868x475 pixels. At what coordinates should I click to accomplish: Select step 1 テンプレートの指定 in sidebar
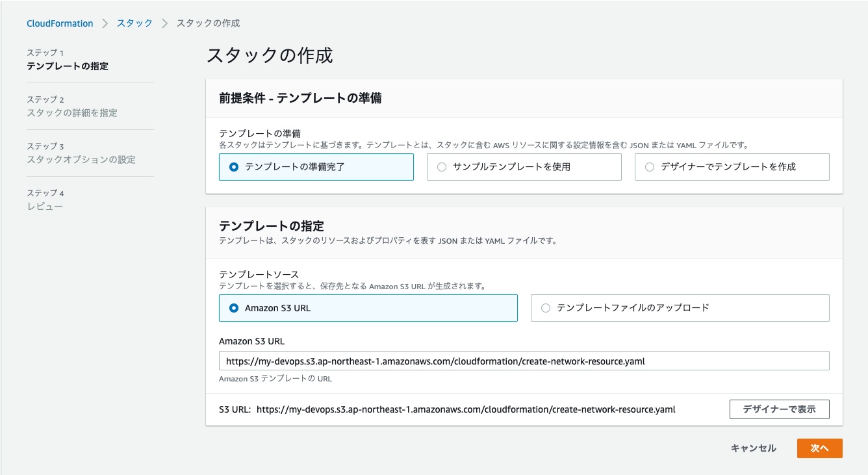68,66
